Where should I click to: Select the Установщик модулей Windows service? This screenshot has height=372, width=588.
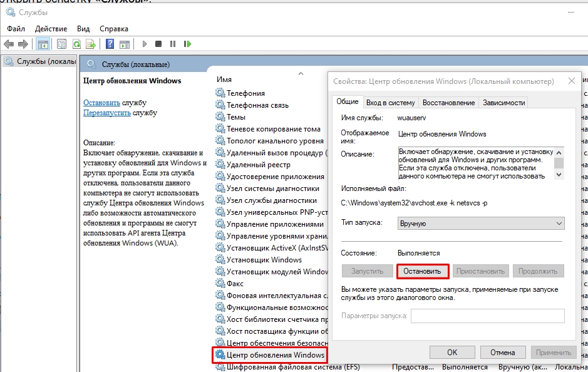[x=277, y=272]
